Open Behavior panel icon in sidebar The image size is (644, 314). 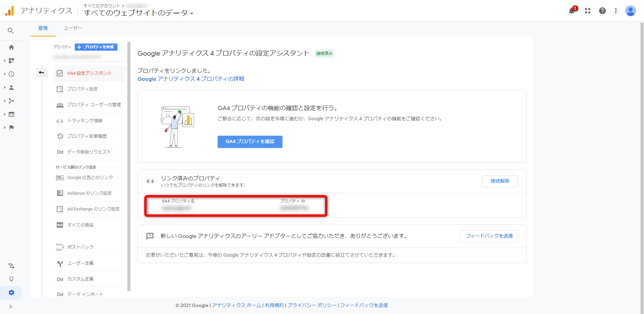point(11,114)
